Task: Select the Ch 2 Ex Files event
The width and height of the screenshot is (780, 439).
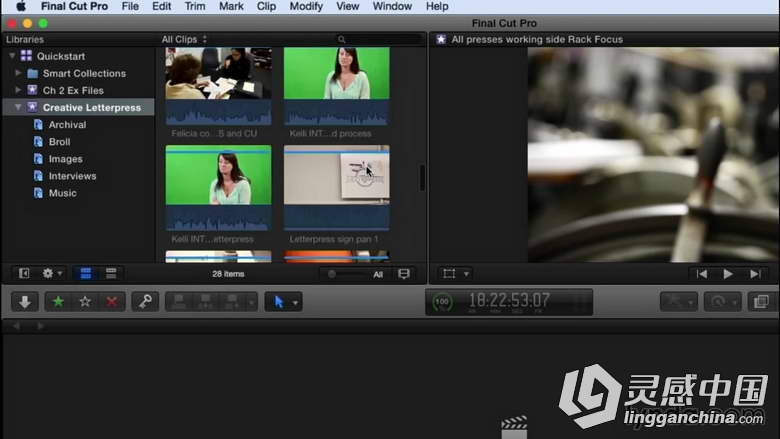Action: (73, 90)
